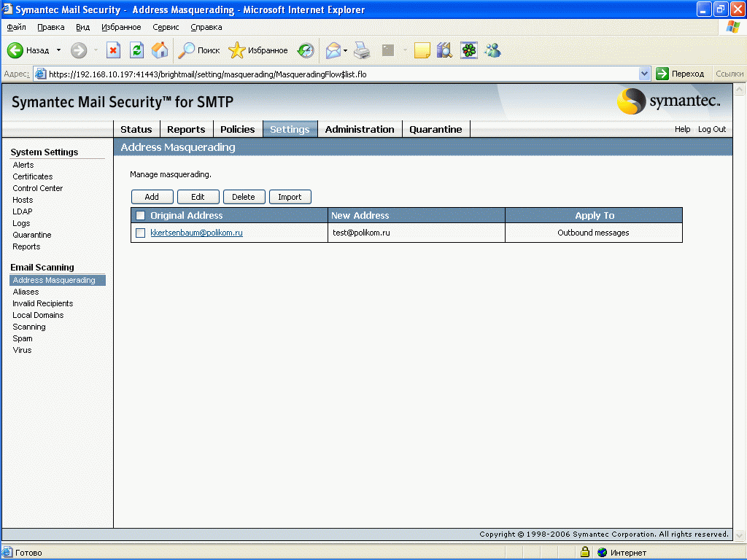
Task: Expand the Mail icon dropdown arrow
Action: pyautogui.click(x=345, y=50)
